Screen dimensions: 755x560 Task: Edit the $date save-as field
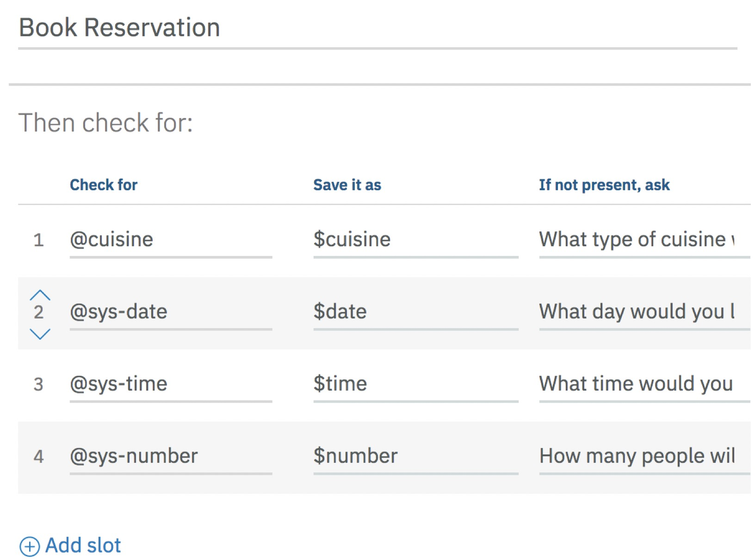pos(415,313)
